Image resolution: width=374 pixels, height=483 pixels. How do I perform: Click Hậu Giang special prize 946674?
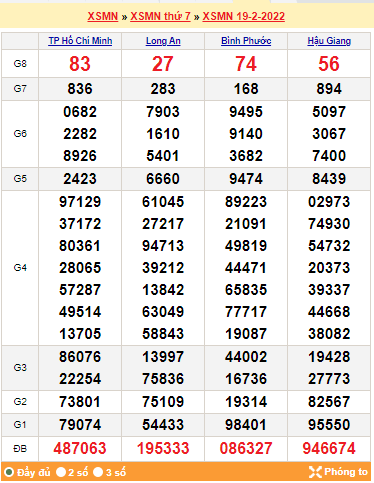coord(329,448)
